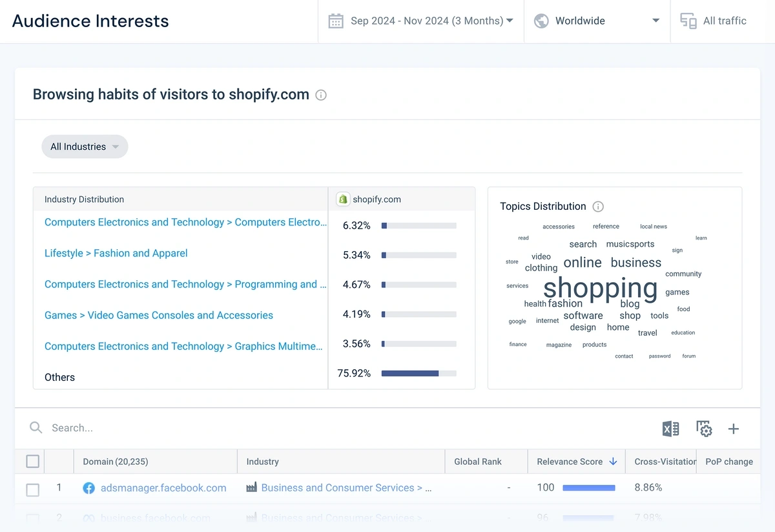Click the Shopify logo in column header
775x532 pixels.
click(x=343, y=200)
